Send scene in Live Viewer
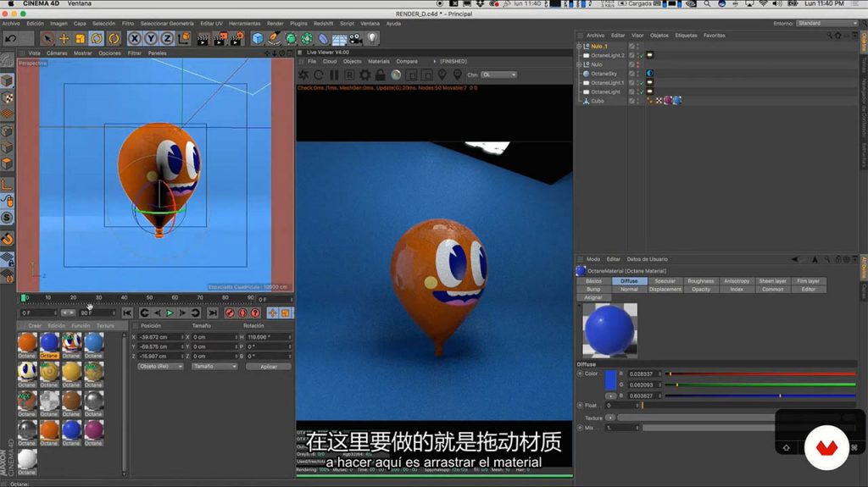868x487 pixels. click(x=303, y=75)
